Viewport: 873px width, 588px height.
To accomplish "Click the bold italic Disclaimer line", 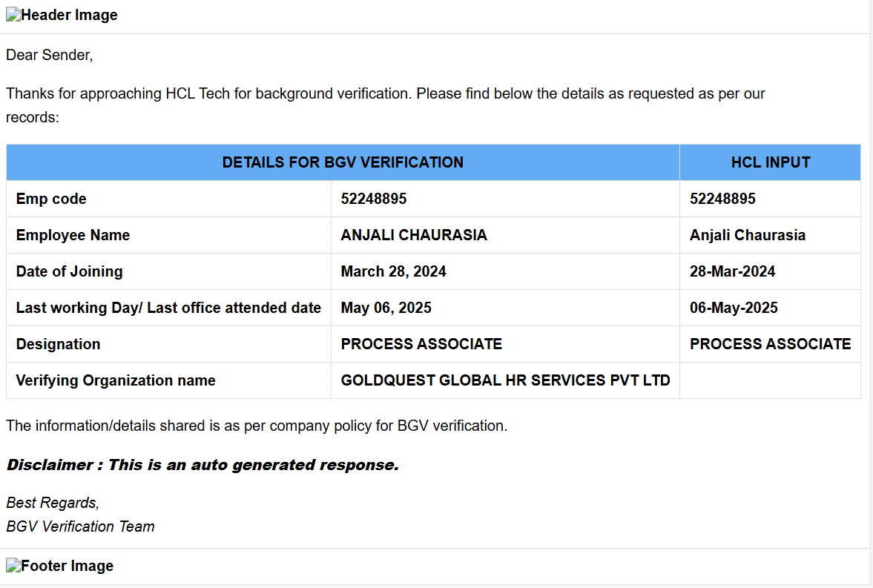I will tap(202, 465).
